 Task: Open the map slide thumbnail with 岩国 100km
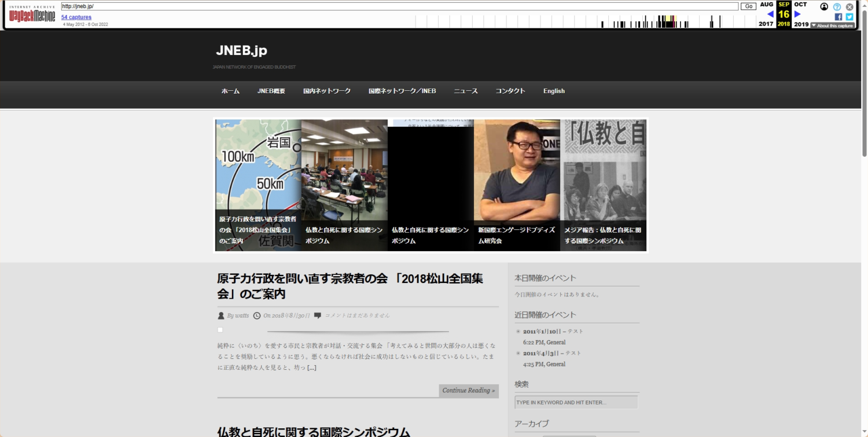tap(258, 185)
